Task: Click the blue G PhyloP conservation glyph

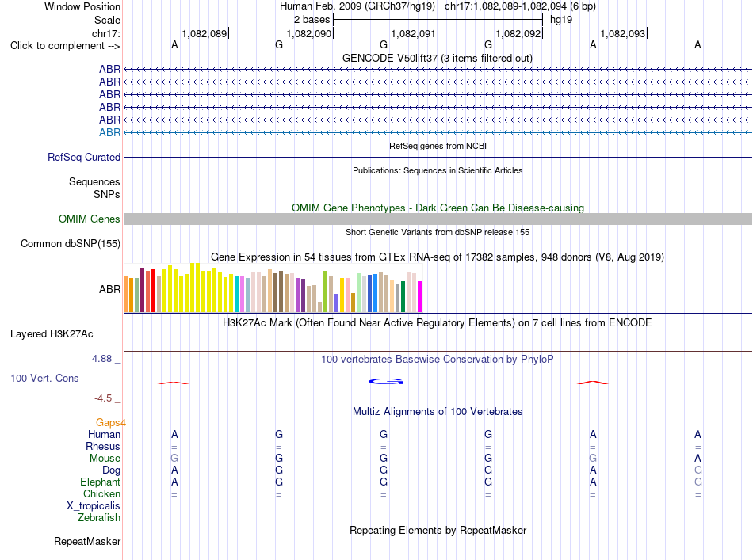Action: pyautogui.click(x=386, y=382)
